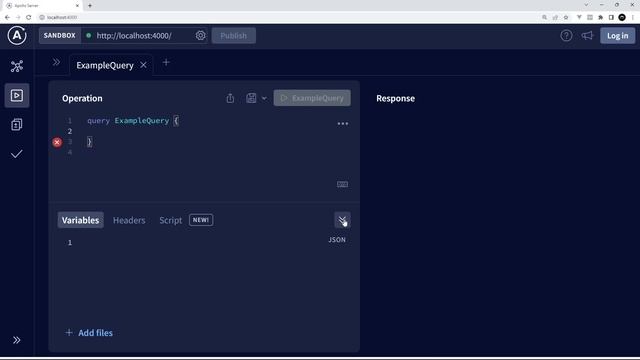Open the Operation collections sidebar icon
This screenshot has width=640, height=360.
[17, 124]
